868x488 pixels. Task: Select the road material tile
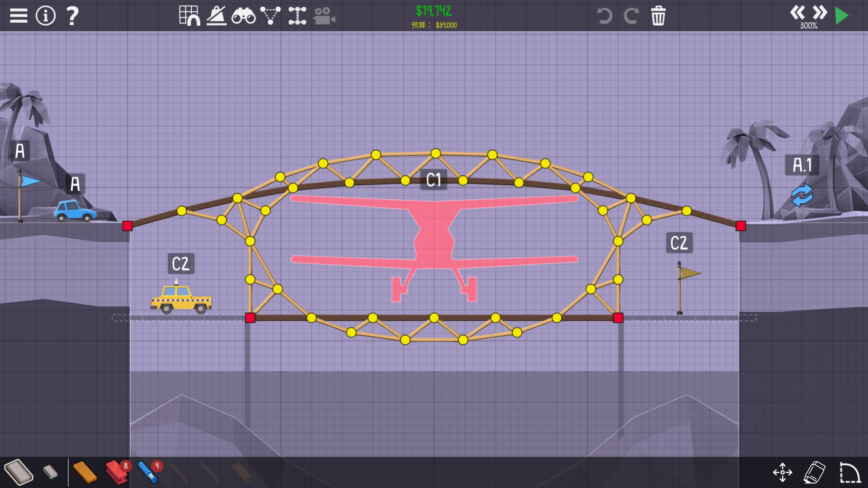19,472
